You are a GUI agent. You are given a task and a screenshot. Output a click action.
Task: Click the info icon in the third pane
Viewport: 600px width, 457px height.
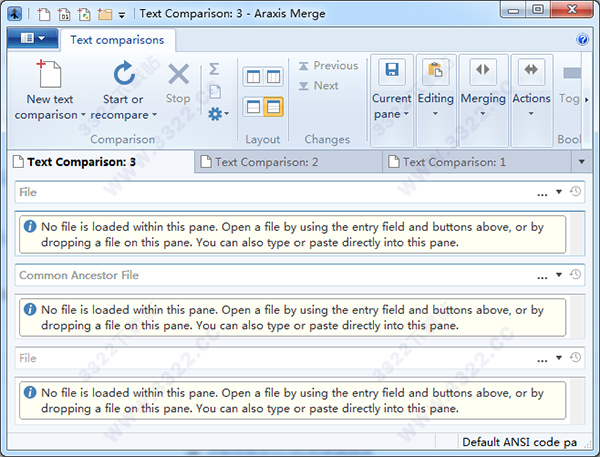30,392
